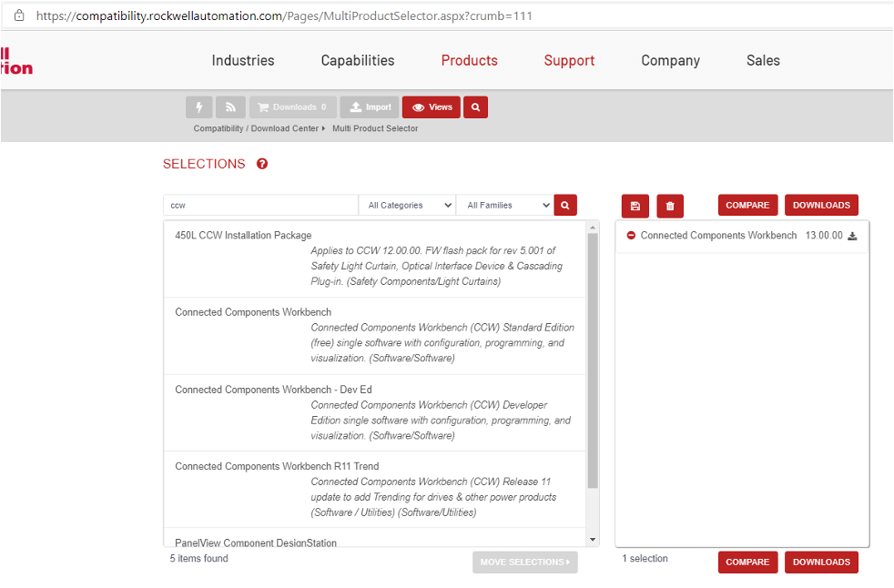Select 450L CCW Installation Package result
This screenshot has width=894, height=588.
[x=374, y=259]
